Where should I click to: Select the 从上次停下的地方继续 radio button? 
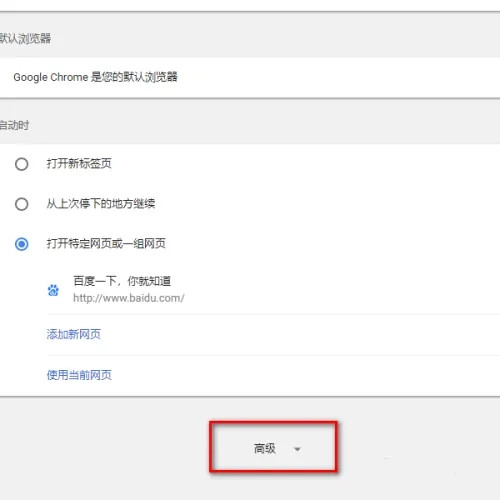pyautogui.click(x=22, y=204)
